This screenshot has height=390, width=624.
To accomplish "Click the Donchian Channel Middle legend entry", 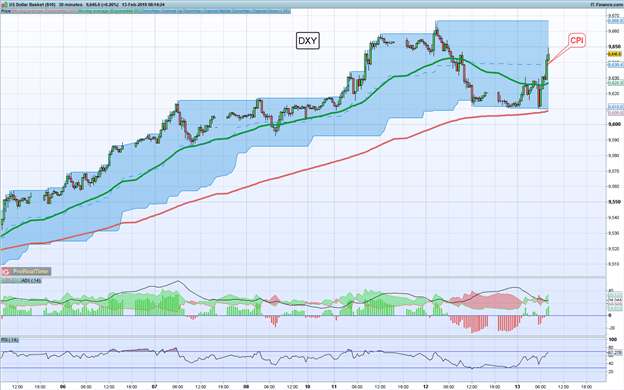I will click(207, 11).
